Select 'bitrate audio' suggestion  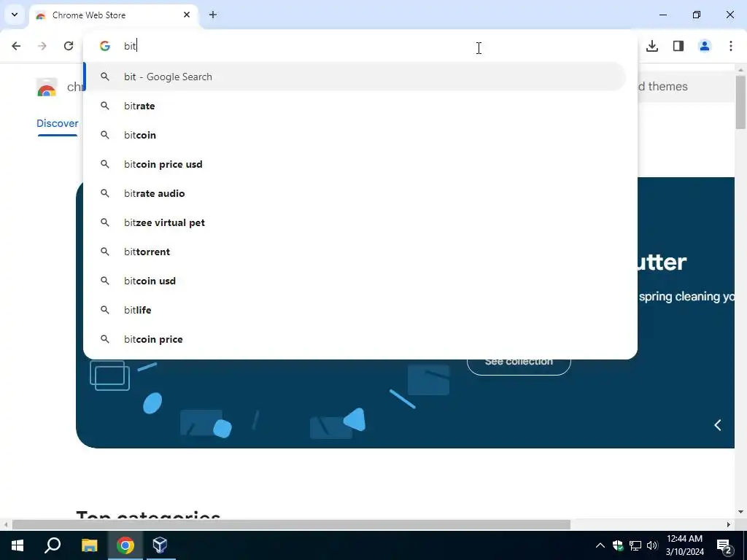click(x=355, y=193)
